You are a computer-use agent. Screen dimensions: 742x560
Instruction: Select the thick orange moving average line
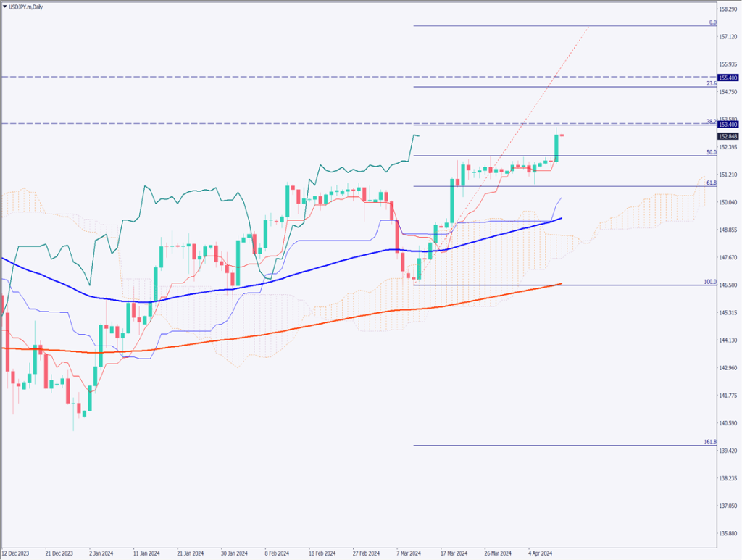290,329
